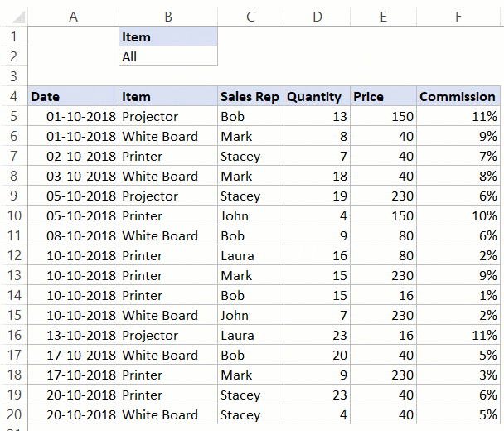Click the Item filter label cell in B1
This screenshot has height=431, width=504.
pyautogui.click(x=168, y=36)
